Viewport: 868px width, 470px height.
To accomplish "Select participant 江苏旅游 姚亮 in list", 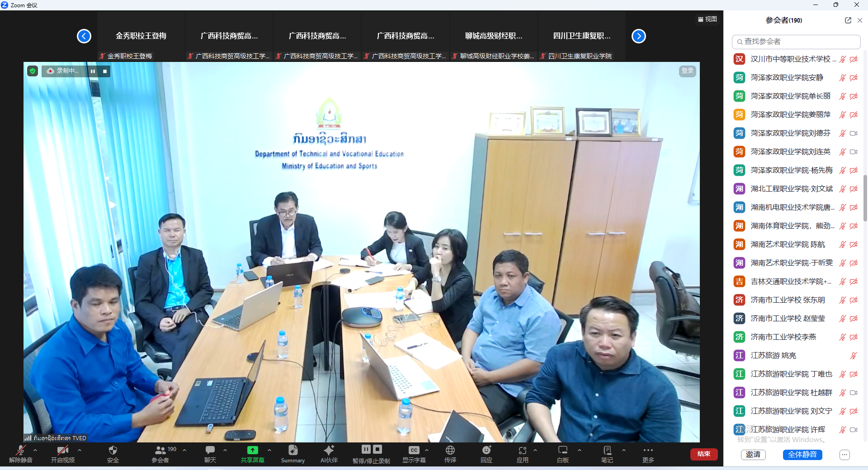I will click(x=773, y=356).
